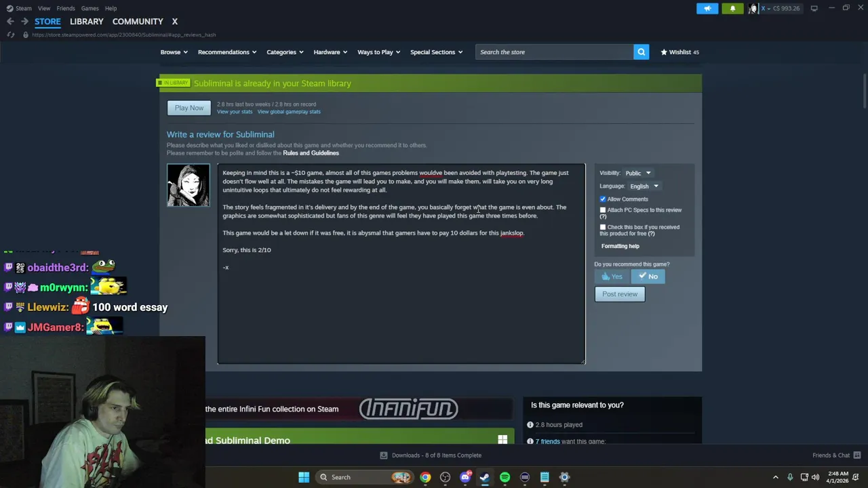Switch to the COMMUNITY tab

coord(138,22)
